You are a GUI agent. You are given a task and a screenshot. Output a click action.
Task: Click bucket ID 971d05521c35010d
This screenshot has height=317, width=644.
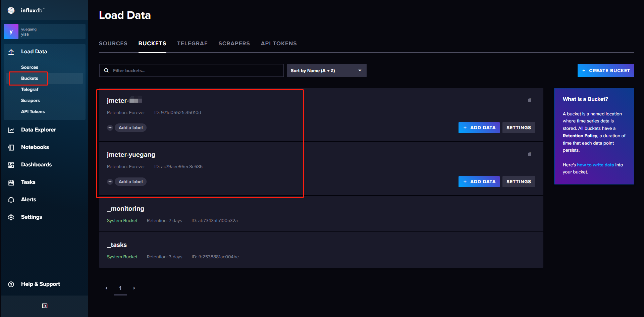click(177, 113)
